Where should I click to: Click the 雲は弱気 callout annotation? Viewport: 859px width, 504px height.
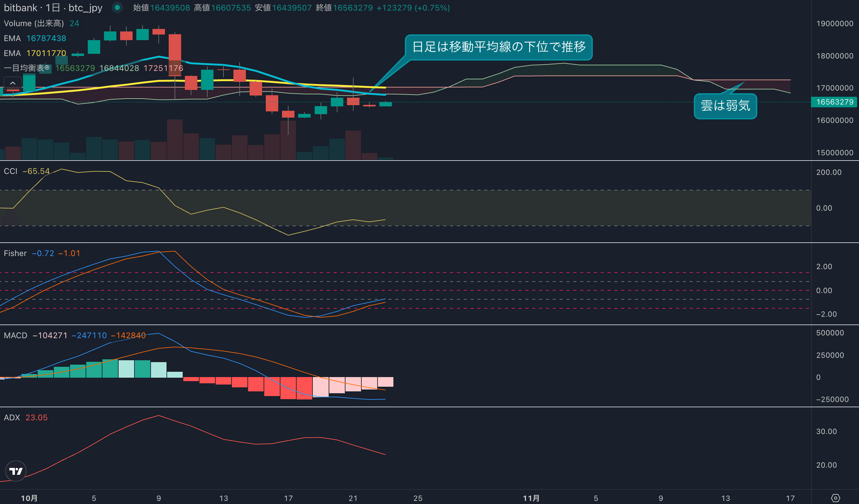pyautogui.click(x=725, y=106)
